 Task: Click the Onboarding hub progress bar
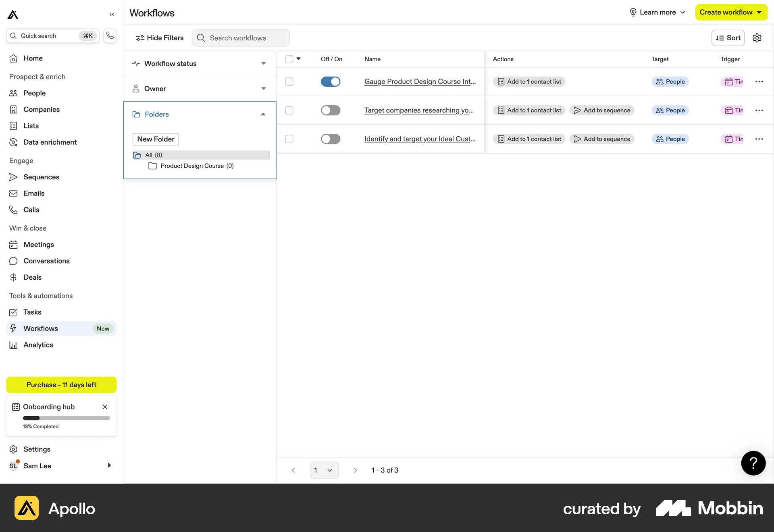click(x=67, y=418)
